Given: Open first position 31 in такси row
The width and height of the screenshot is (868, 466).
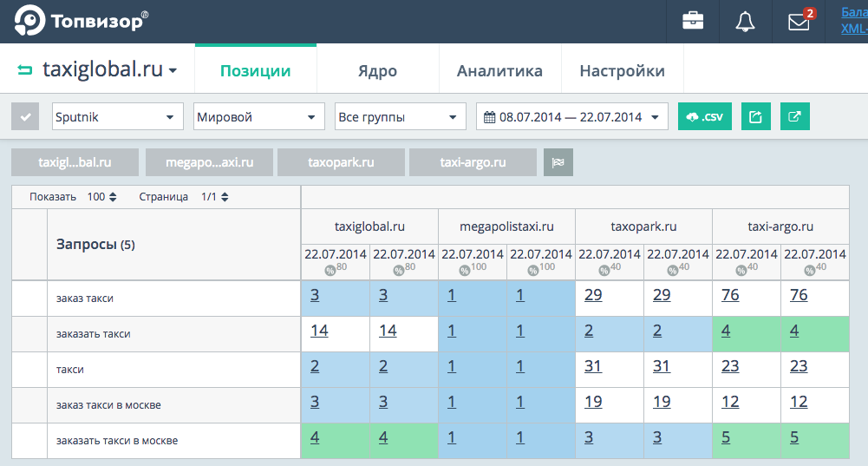Looking at the screenshot, I should pos(593,366).
